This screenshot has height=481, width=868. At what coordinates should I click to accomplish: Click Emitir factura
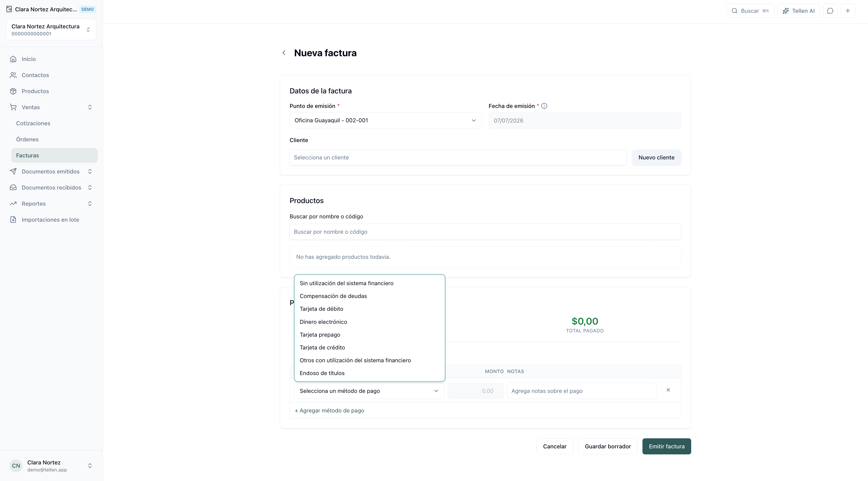pyautogui.click(x=667, y=446)
